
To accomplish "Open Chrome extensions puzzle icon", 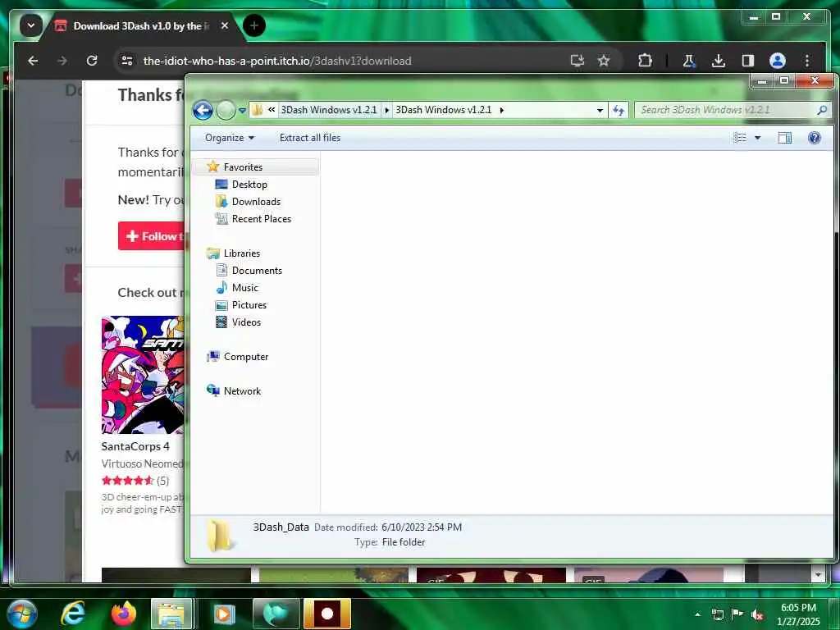I will (645, 61).
